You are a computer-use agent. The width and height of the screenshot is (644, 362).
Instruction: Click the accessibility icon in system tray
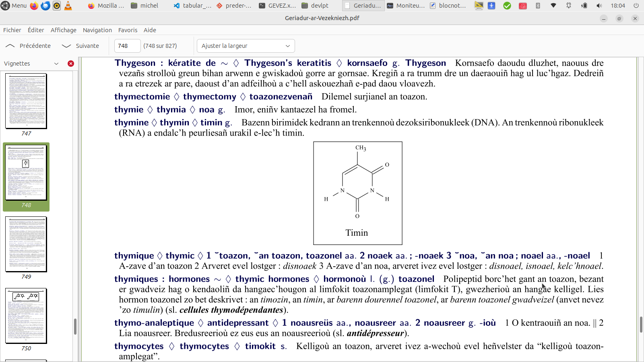coord(491,6)
